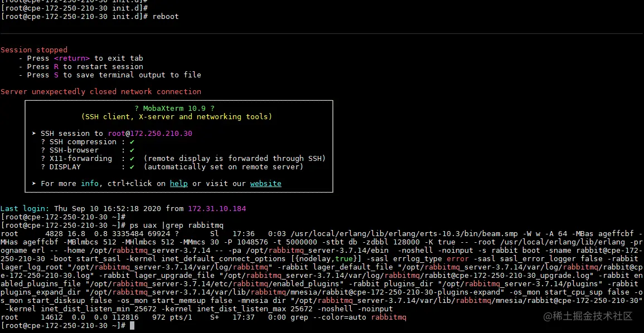Click the 'X11-forwarding' status line

(183, 158)
